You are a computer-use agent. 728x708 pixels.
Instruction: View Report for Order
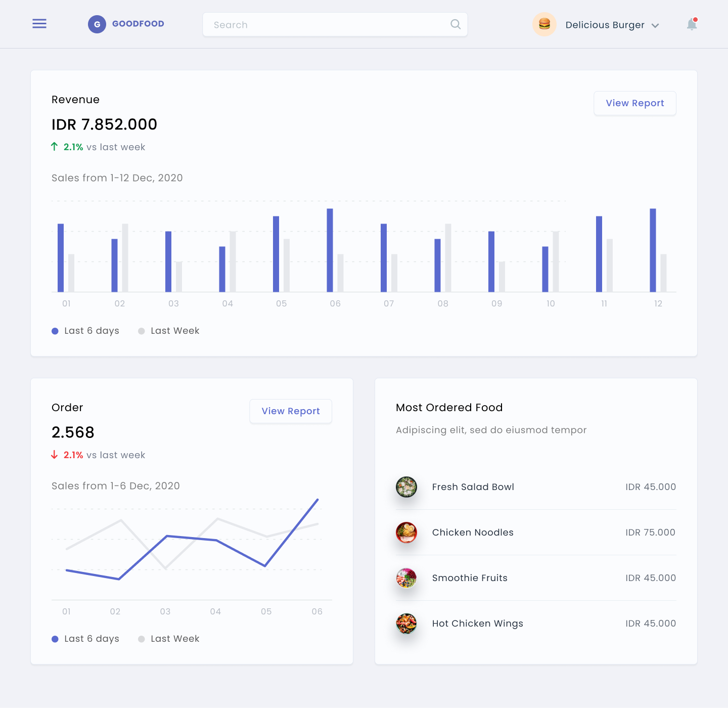[291, 411]
